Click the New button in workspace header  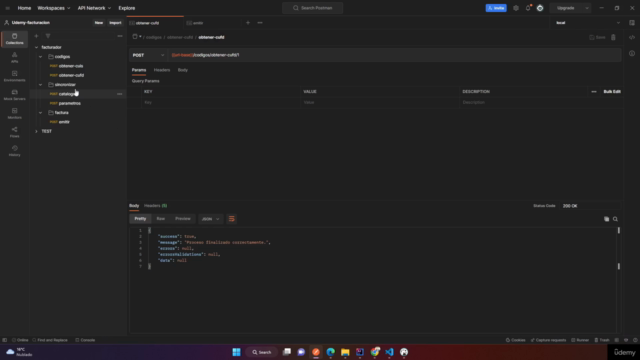[x=99, y=23]
